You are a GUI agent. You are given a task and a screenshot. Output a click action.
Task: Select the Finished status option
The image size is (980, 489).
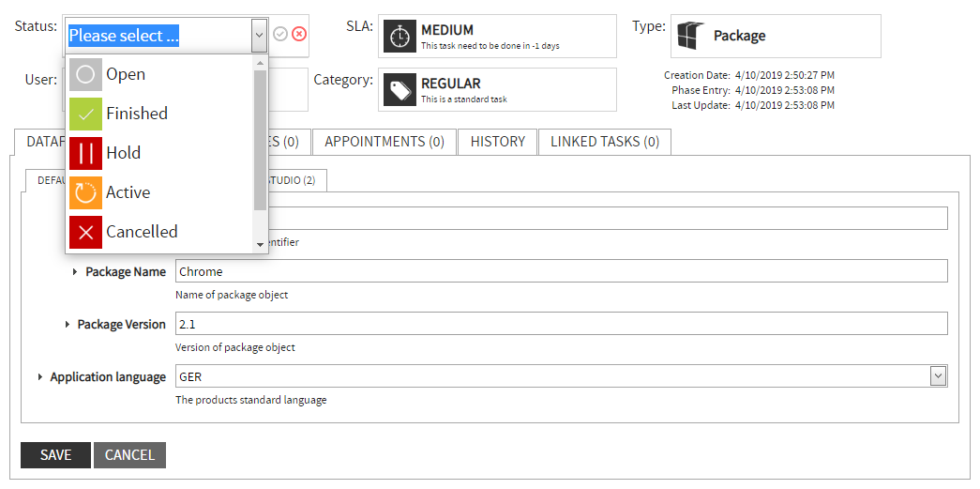coord(159,114)
